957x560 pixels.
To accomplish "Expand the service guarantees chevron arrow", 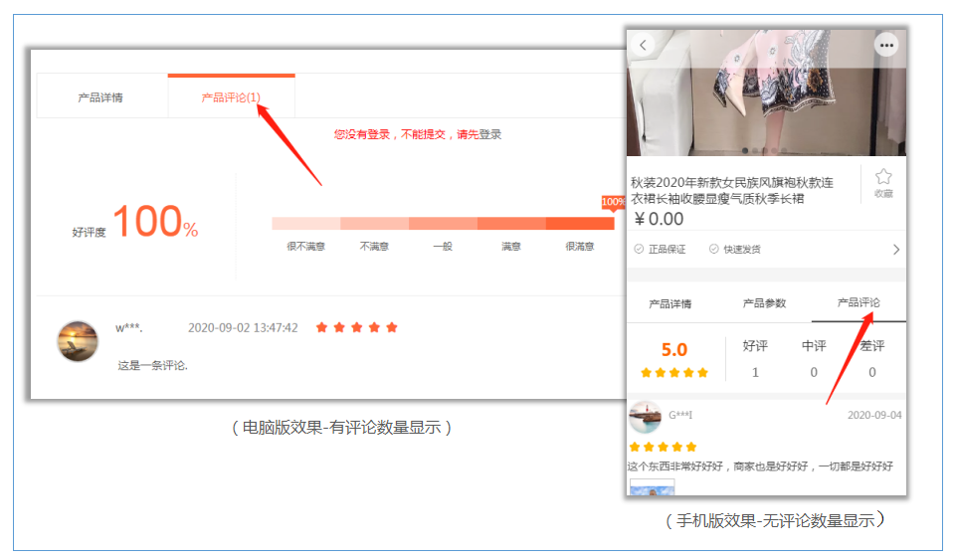I will pyautogui.click(x=896, y=250).
